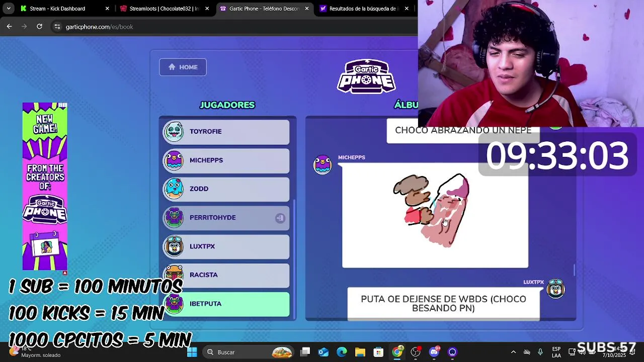Open the tab search dropdown arrow
Viewport: 644px width, 362px height.
9,9
